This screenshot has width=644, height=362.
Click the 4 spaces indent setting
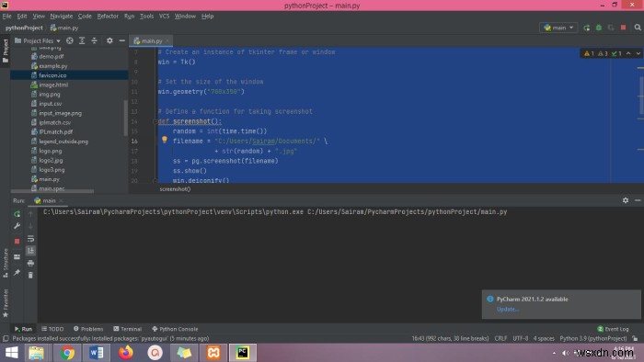pos(544,338)
